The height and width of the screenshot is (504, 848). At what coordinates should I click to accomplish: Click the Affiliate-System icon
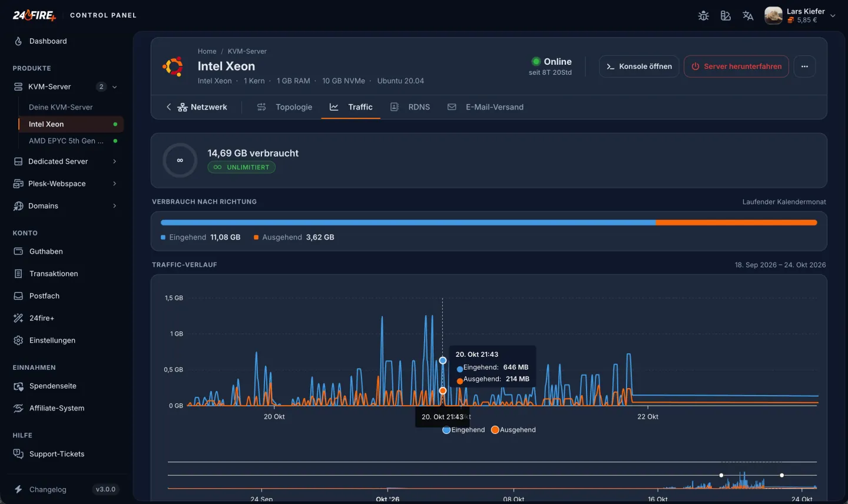[x=18, y=409]
